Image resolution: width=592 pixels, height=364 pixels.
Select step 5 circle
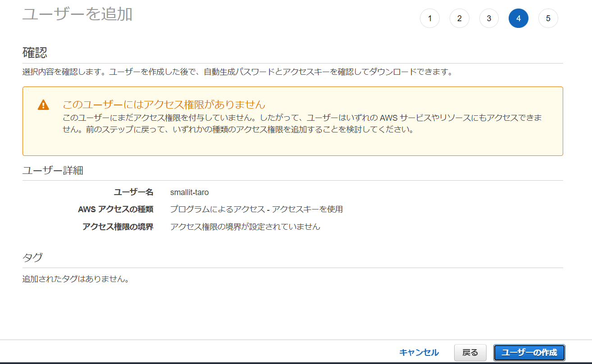click(548, 18)
